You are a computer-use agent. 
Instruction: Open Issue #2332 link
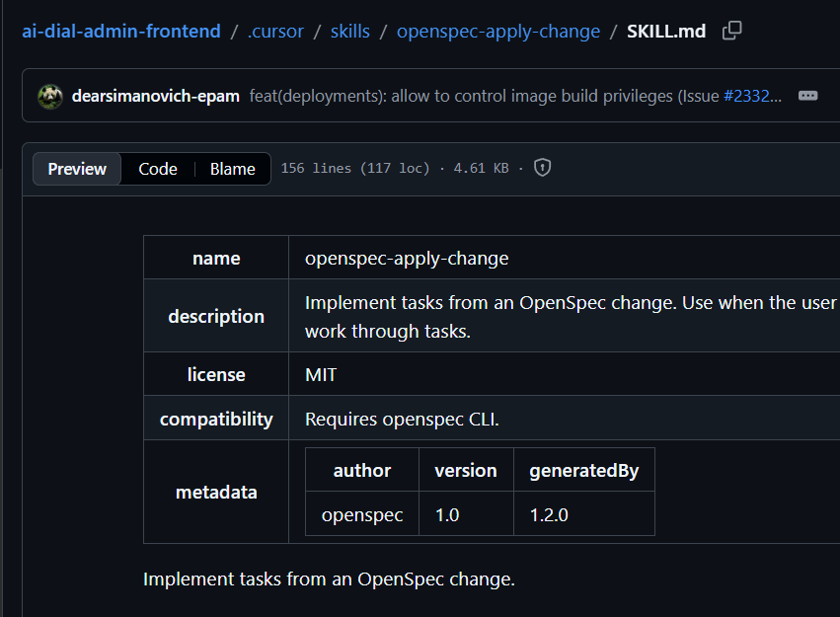[x=752, y=96]
